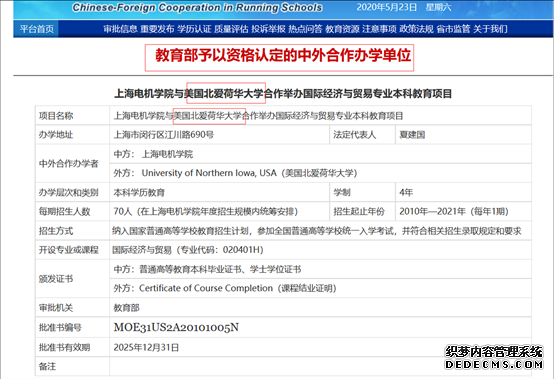
Task: Open the 平台首页 home tab
Action: pyautogui.click(x=36, y=29)
